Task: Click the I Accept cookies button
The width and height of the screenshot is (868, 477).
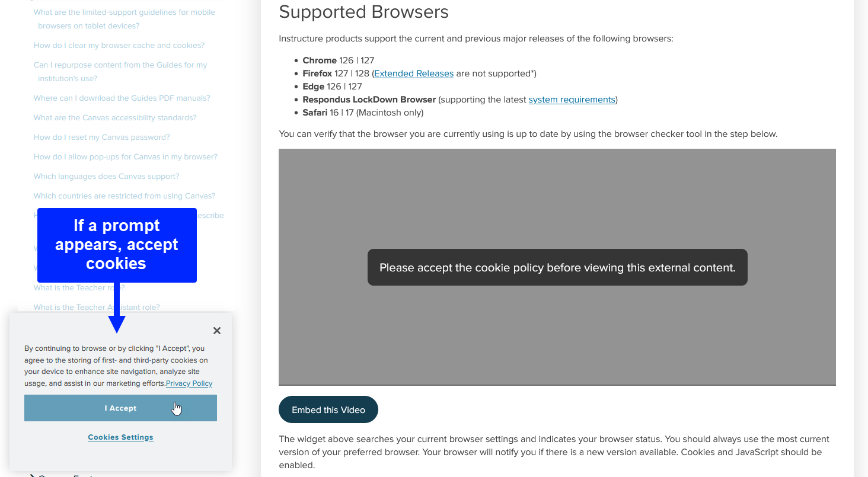Action: tap(120, 408)
